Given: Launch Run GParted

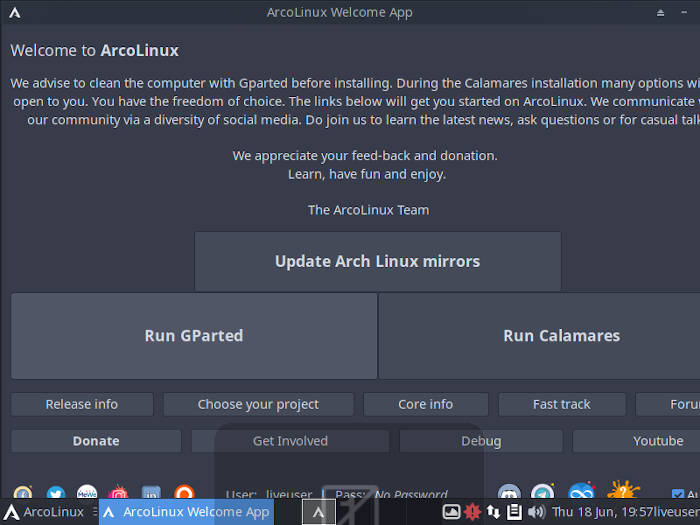Looking at the screenshot, I should (194, 336).
